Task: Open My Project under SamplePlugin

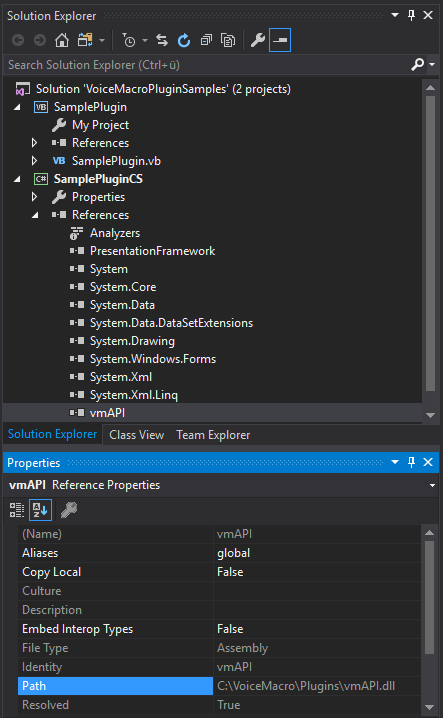Action: pos(100,125)
